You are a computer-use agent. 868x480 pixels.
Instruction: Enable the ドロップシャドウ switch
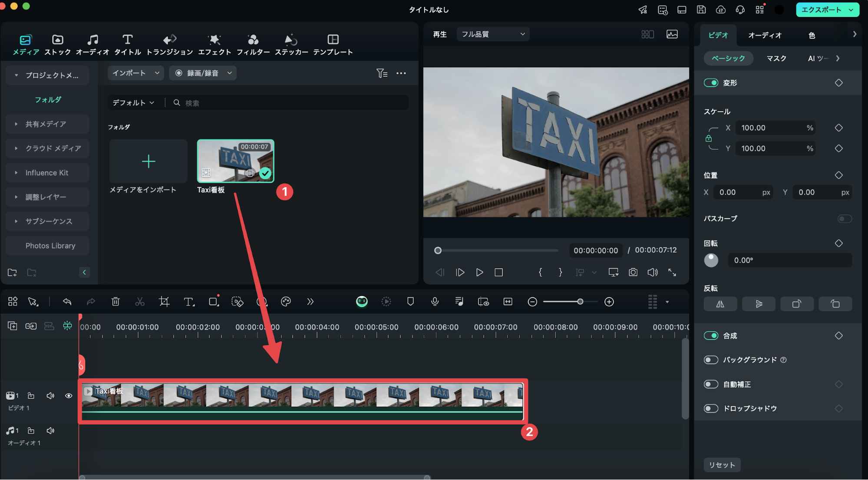tap(711, 408)
